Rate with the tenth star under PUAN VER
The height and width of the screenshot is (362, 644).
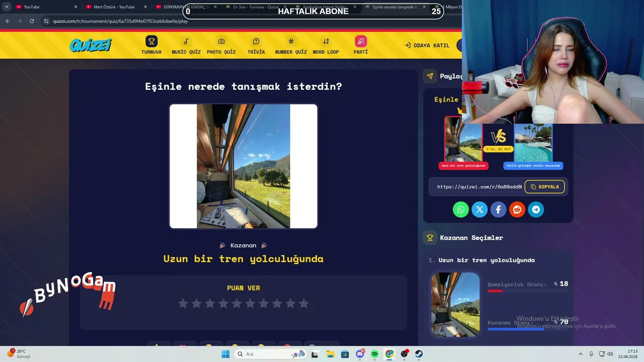304,303
